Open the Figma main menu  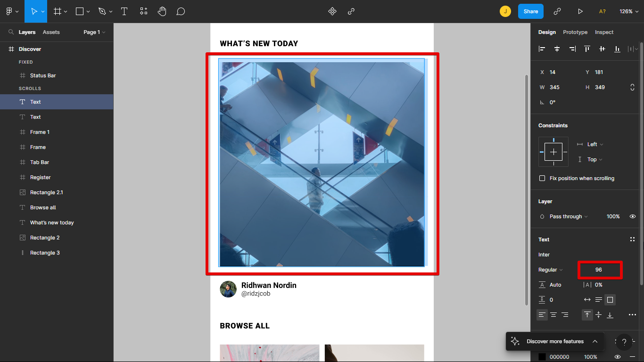(9, 11)
